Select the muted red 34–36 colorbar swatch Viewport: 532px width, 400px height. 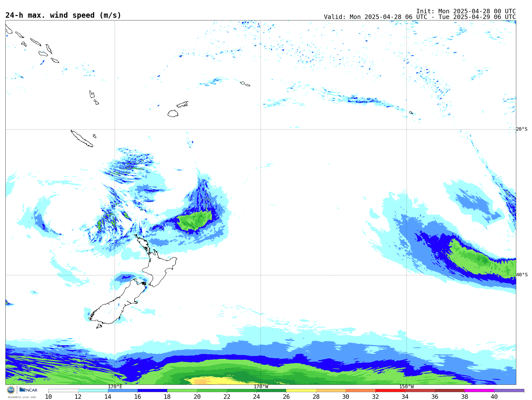click(x=420, y=391)
